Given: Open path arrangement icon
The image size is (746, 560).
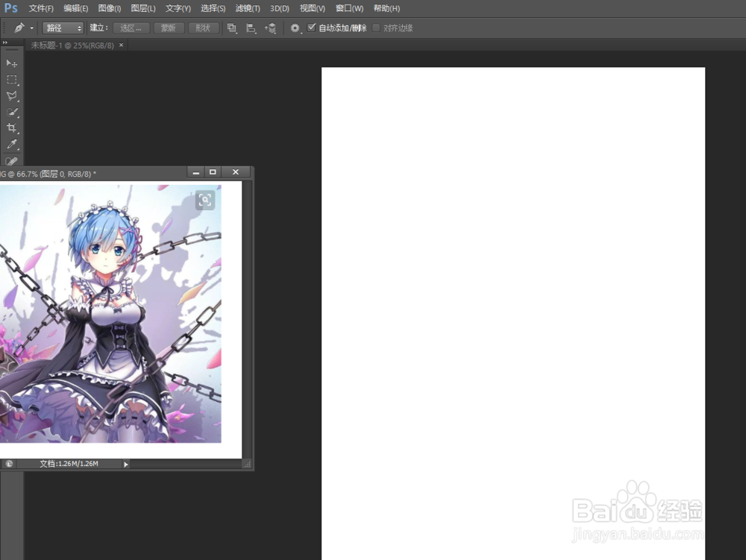Looking at the screenshot, I should coord(270,28).
